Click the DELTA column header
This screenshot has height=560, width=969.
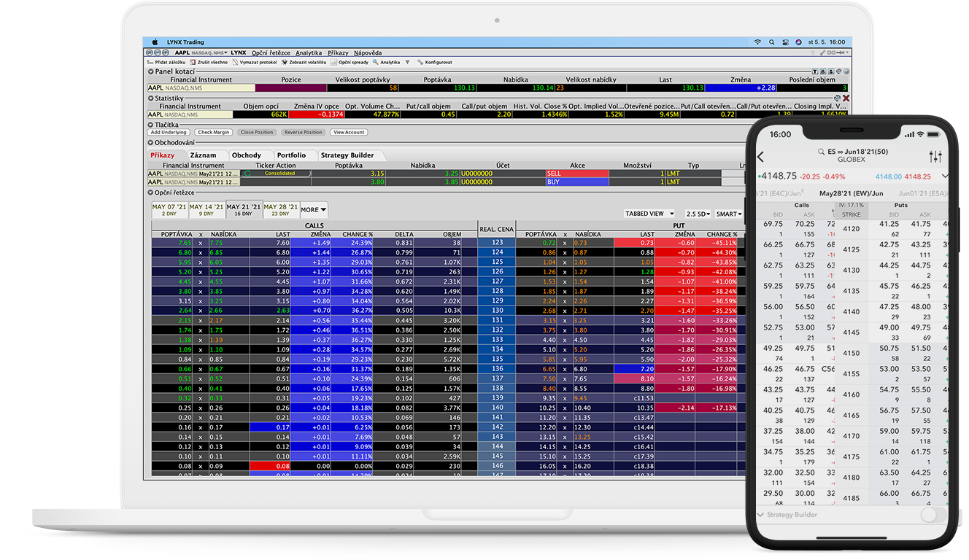[404, 234]
